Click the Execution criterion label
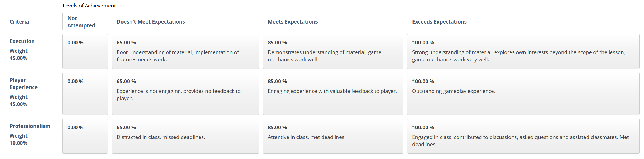 click(22, 41)
